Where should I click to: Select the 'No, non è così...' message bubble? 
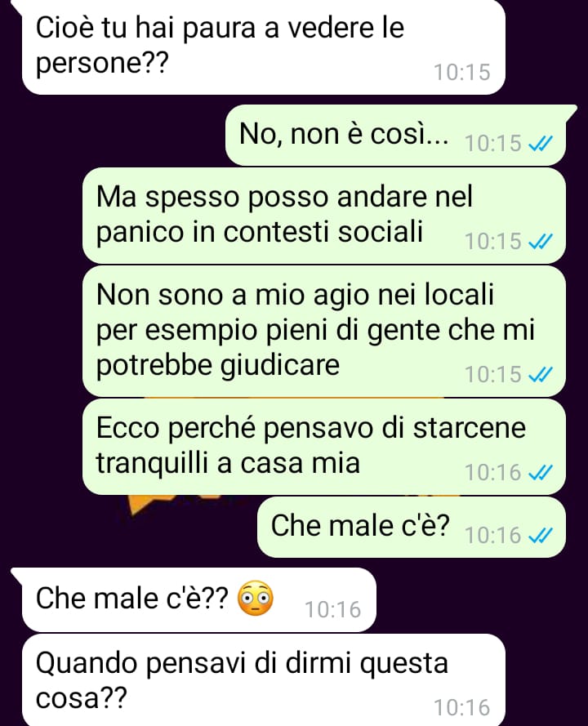click(396, 135)
